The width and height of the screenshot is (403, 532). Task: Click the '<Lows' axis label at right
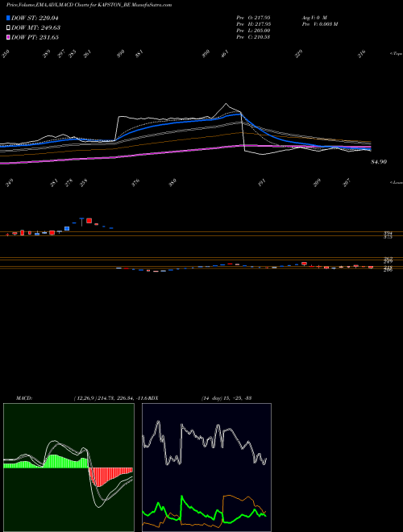pyautogui.click(x=397, y=182)
